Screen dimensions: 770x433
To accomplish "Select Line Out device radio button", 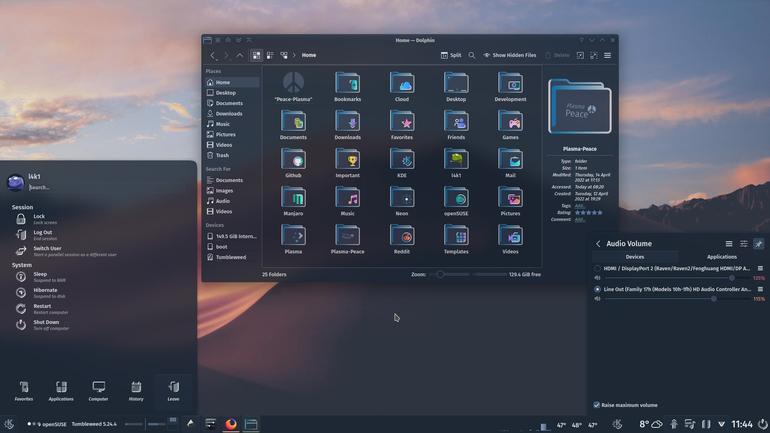I will click(597, 289).
